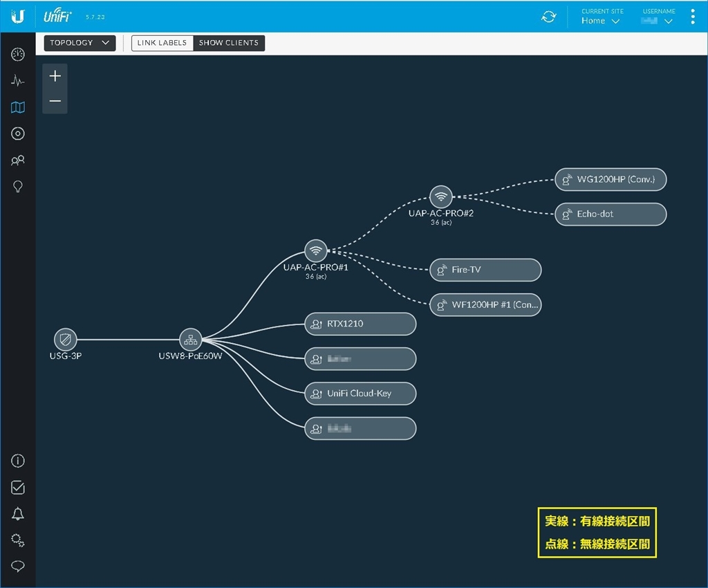Image resolution: width=708 pixels, height=588 pixels.
Task: Select the RTX1210 wired client
Action: pyautogui.click(x=360, y=324)
